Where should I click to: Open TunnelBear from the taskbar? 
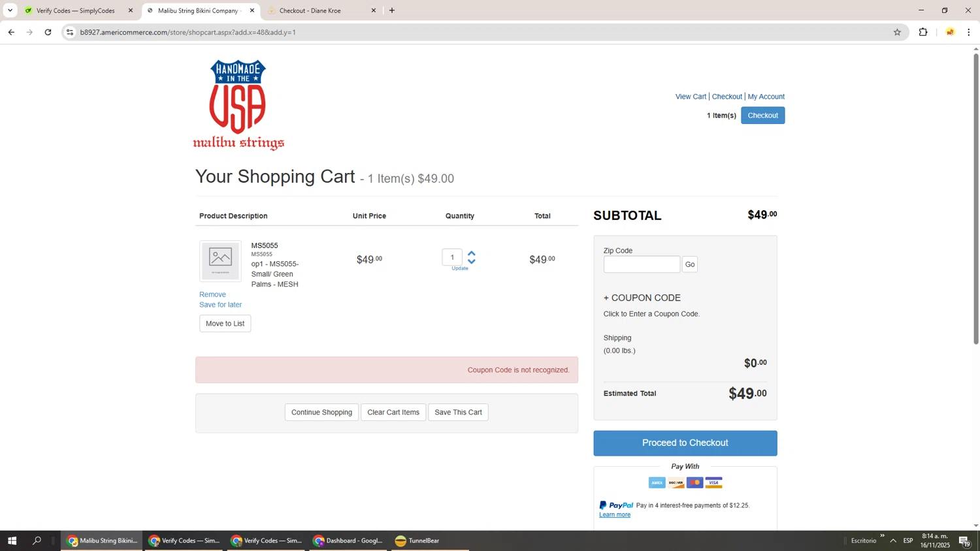[x=417, y=541]
